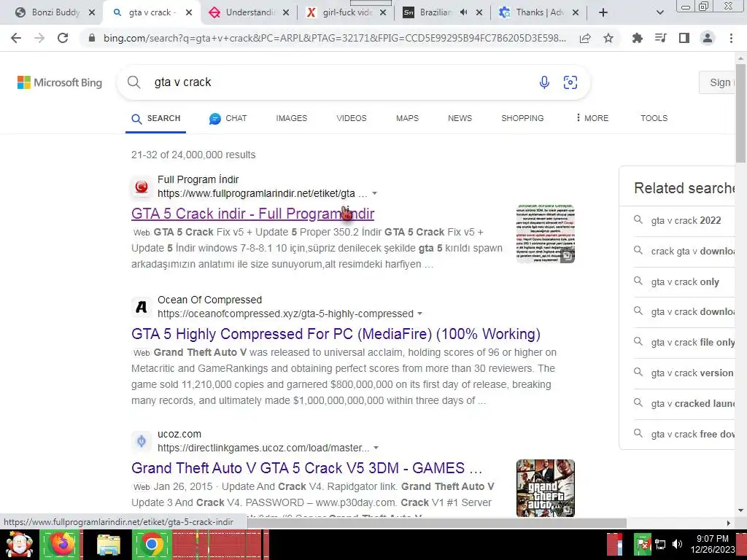
Task: Reload the page with the refresh icon
Action: coord(63,38)
